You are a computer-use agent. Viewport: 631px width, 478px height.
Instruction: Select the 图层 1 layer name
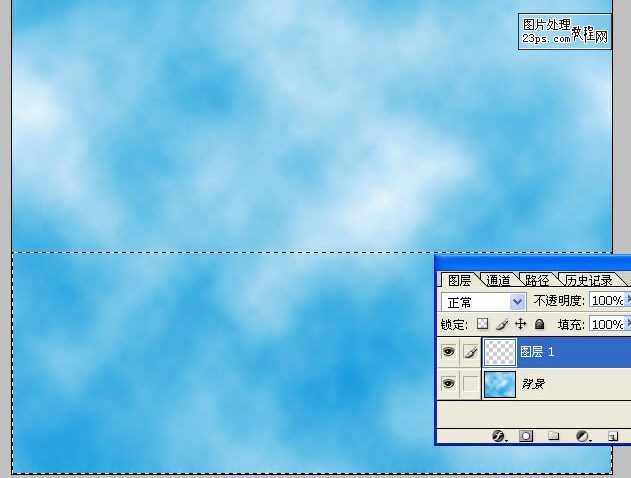click(537, 352)
